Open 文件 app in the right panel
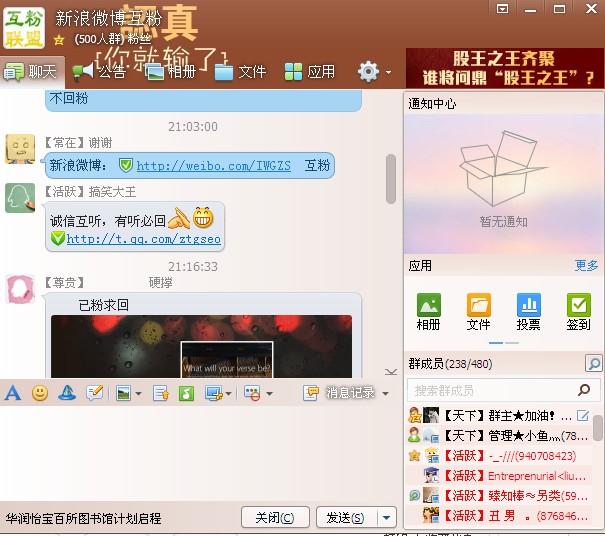Image resolution: width=605 pixels, height=536 pixels. tap(478, 311)
